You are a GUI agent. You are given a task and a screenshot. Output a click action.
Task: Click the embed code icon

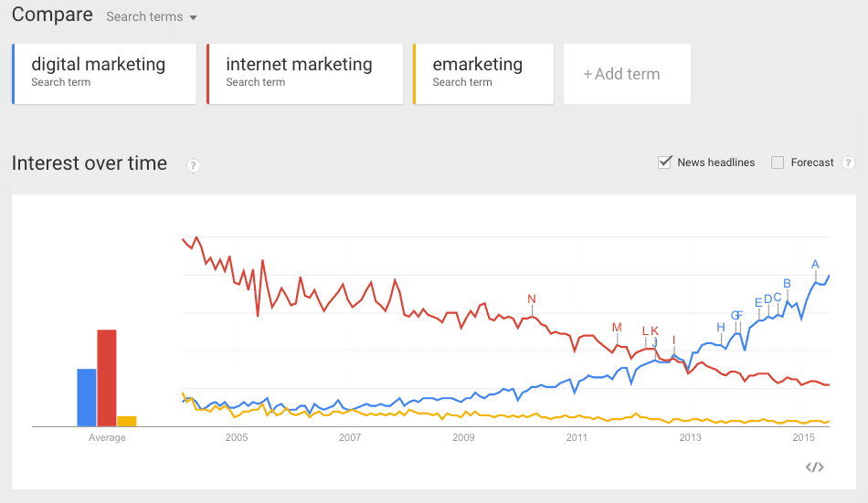tap(815, 467)
